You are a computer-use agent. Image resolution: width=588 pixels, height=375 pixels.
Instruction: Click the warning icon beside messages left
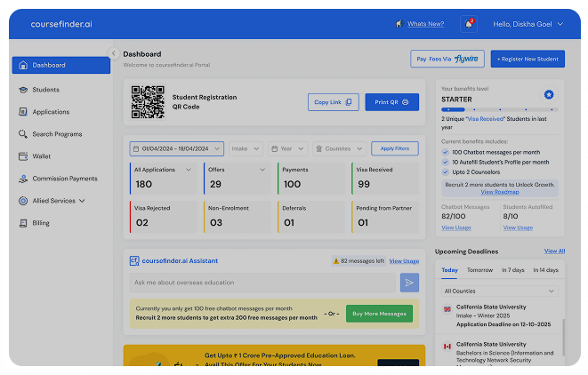pyautogui.click(x=336, y=261)
